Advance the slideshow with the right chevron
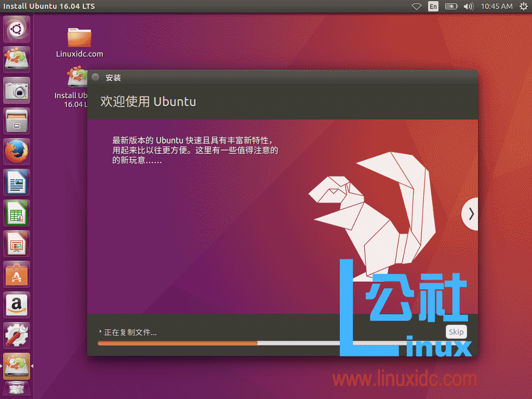Image resolution: width=532 pixels, height=399 pixels. pos(470,214)
